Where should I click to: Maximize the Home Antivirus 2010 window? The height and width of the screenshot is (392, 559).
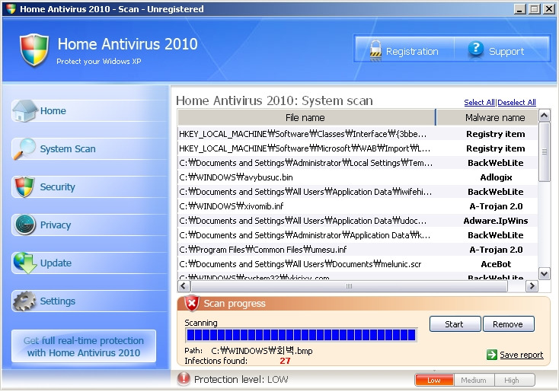[535, 9]
